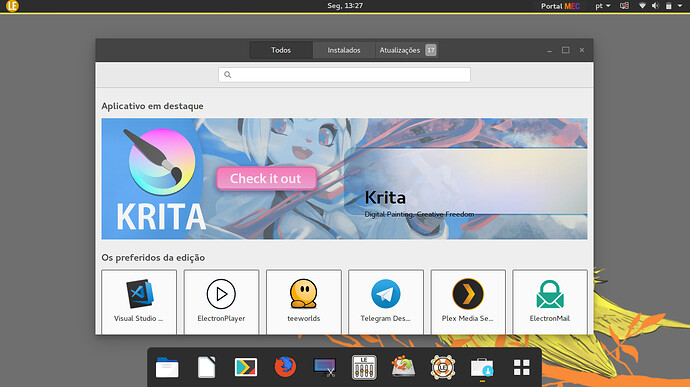Launch the screenshot tool from the dock
690x387 pixels.
click(x=324, y=367)
